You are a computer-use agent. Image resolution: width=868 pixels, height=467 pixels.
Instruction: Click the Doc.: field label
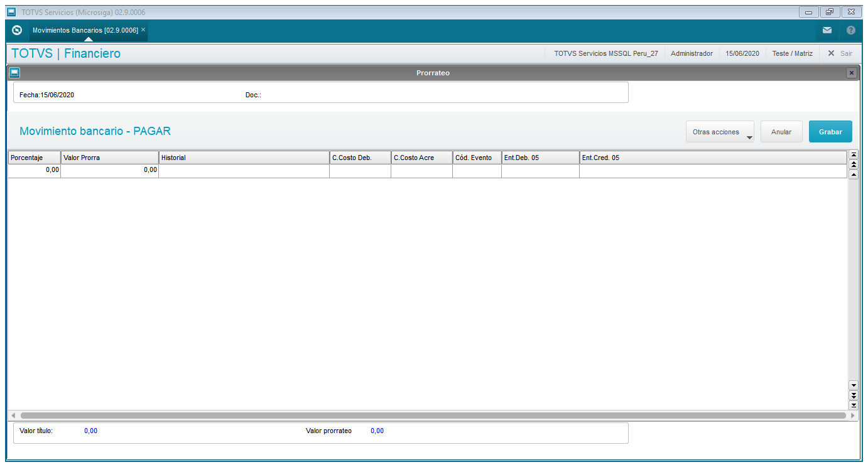click(x=253, y=95)
